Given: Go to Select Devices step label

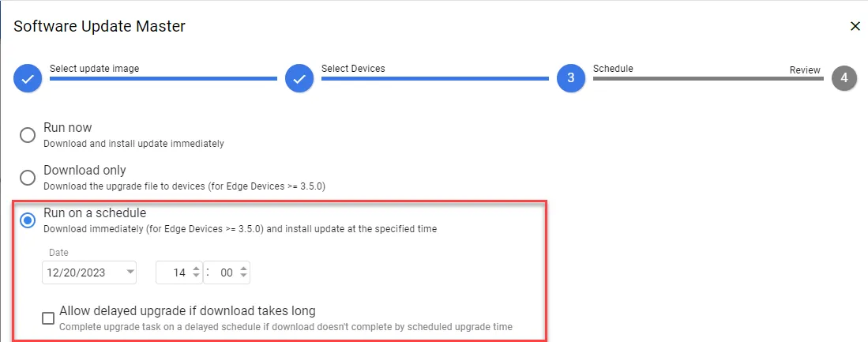Looking at the screenshot, I should (353, 69).
